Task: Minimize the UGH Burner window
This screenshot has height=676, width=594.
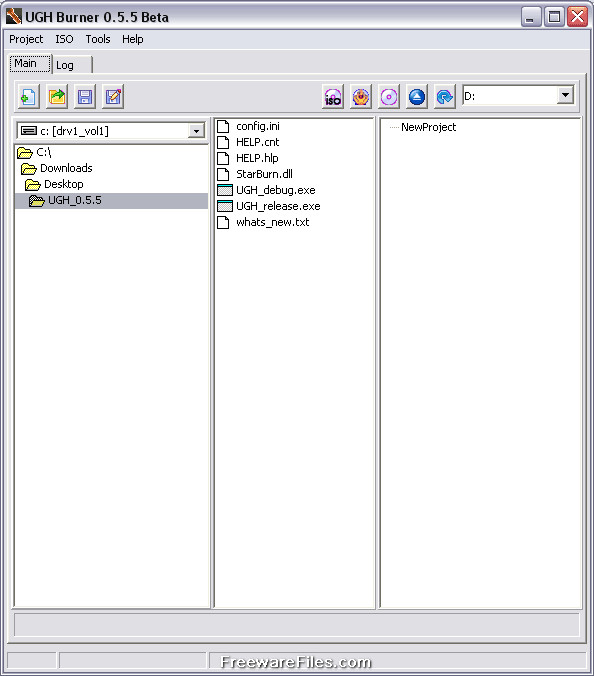Action: click(x=531, y=17)
